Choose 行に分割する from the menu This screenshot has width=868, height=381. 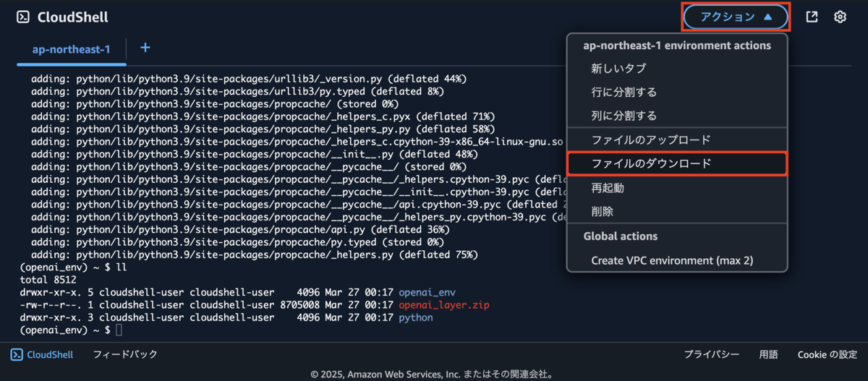pos(677,92)
